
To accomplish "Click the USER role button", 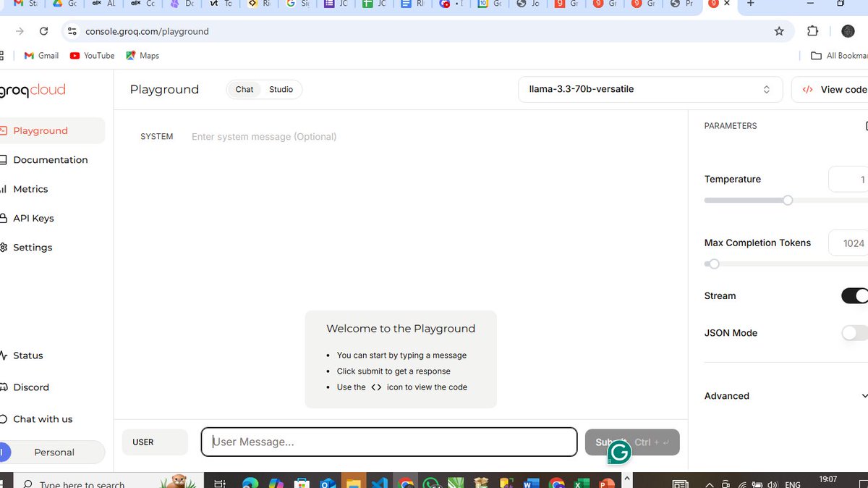I will coord(155,442).
